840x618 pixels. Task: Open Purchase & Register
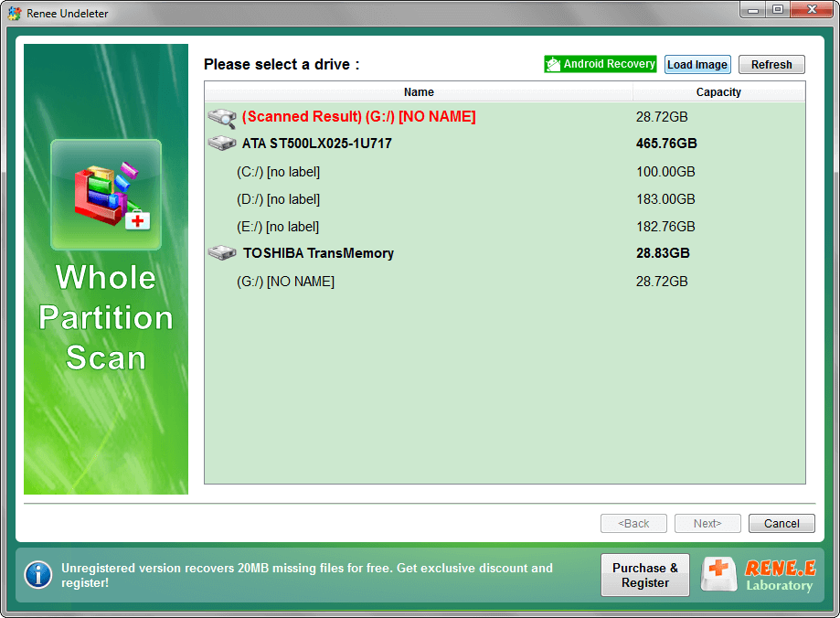pyautogui.click(x=645, y=575)
